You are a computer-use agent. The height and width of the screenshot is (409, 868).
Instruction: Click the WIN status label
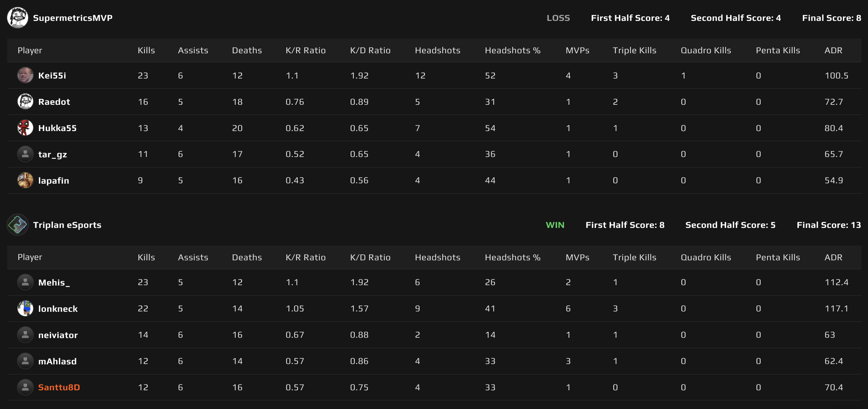coord(555,225)
